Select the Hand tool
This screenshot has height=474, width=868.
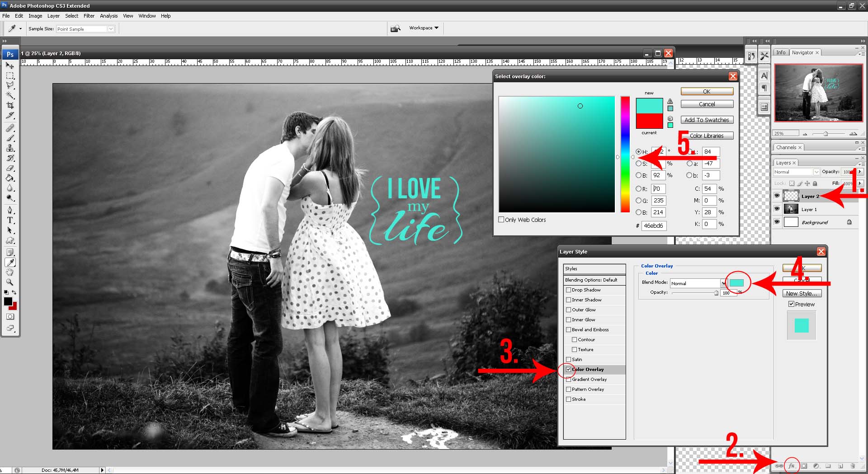tap(10, 272)
